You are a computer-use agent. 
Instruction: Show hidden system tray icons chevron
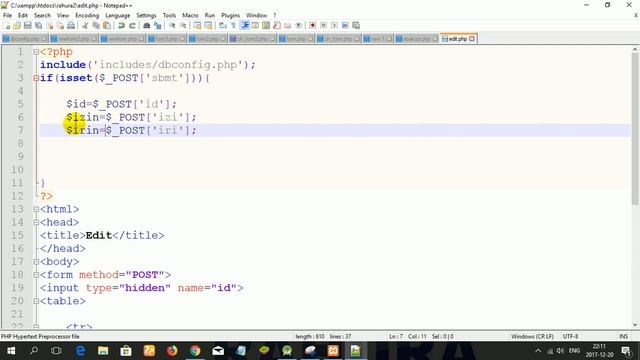538,351
